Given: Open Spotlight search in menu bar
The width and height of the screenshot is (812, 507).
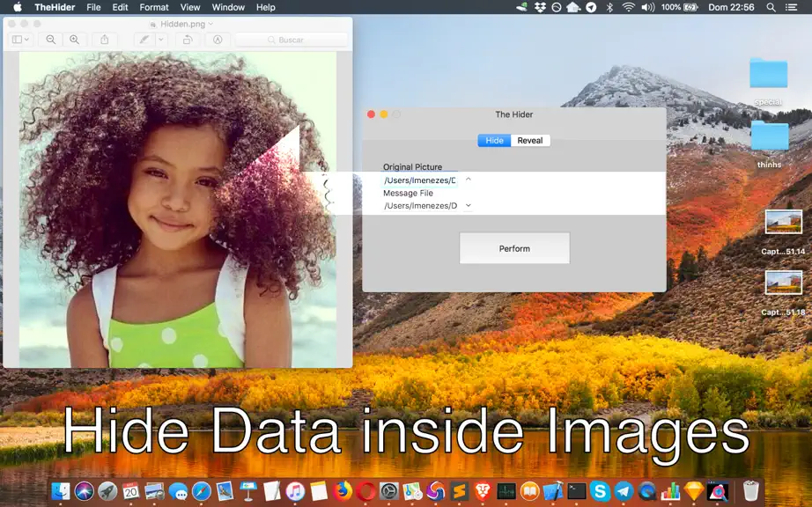Looking at the screenshot, I should [771, 7].
